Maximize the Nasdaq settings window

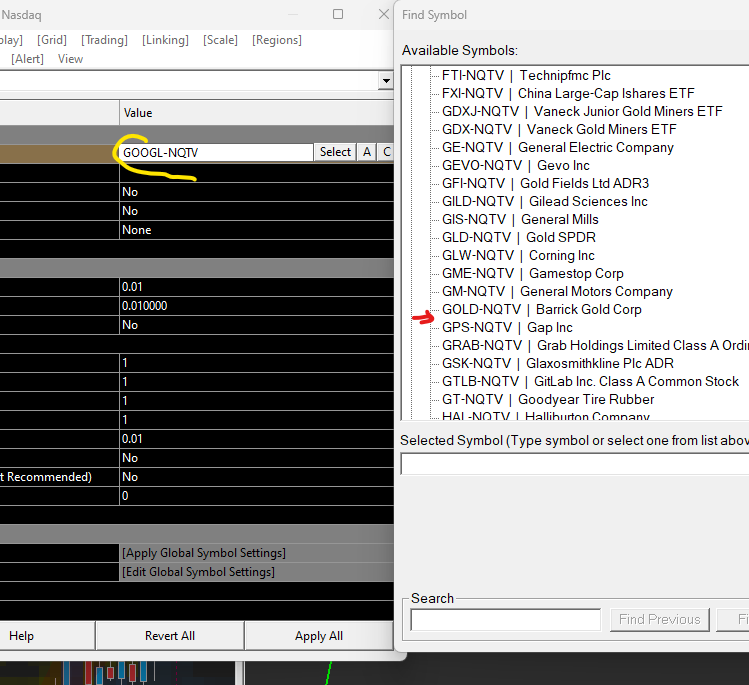338,14
